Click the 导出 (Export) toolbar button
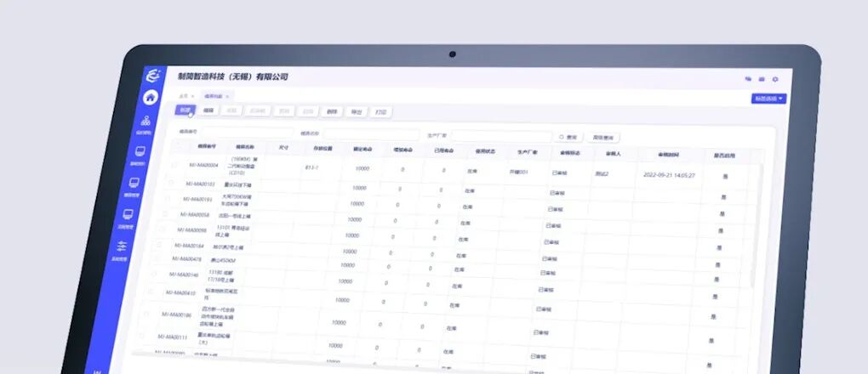Screen dimensions: 868x374 click(356, 111)
